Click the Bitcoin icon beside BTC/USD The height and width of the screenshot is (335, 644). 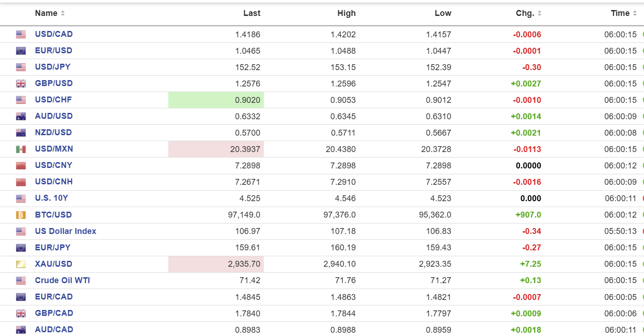click(21, 215)
